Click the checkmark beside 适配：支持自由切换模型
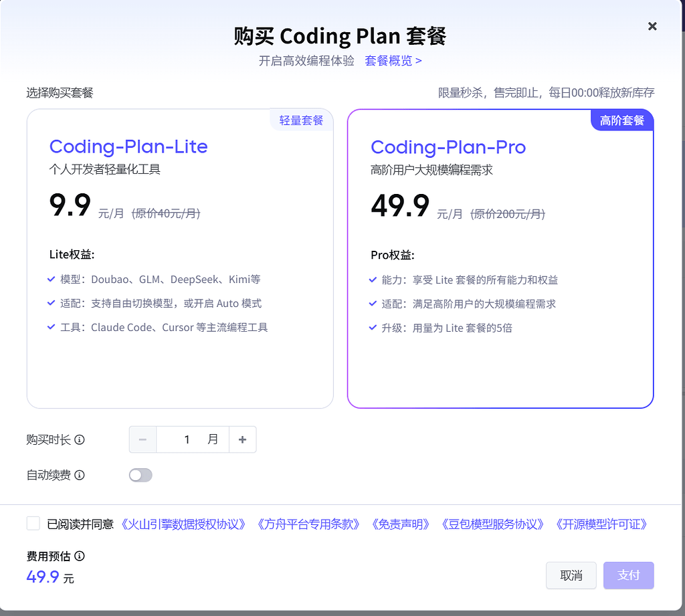Screen dimensions: 685x616 click(x=51, y=303)
